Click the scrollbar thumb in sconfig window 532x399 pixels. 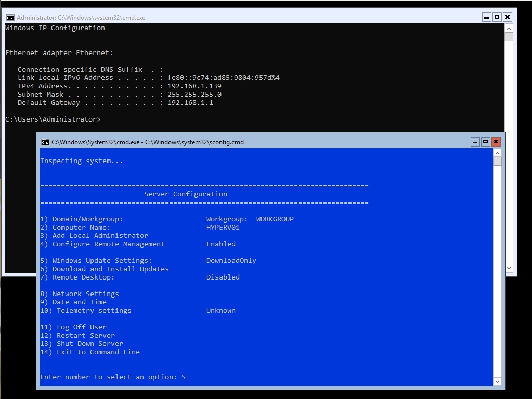[x=497, y=162]
